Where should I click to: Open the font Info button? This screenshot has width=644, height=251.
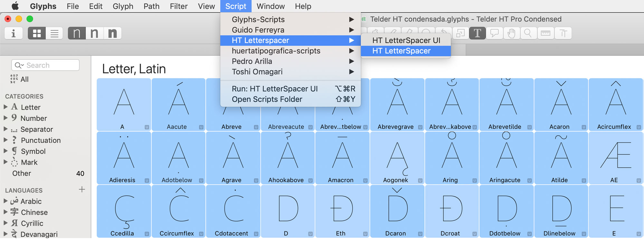(x=14, y=33)
